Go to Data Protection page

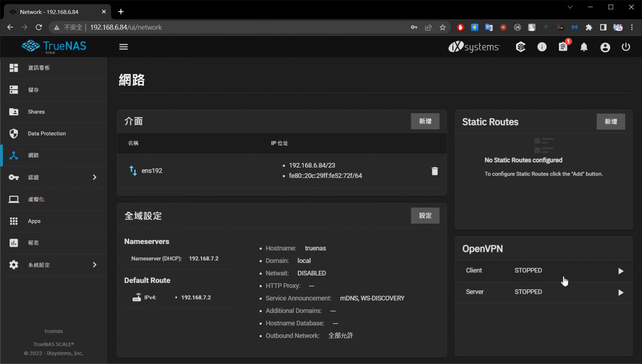click(x=47, y=133)
